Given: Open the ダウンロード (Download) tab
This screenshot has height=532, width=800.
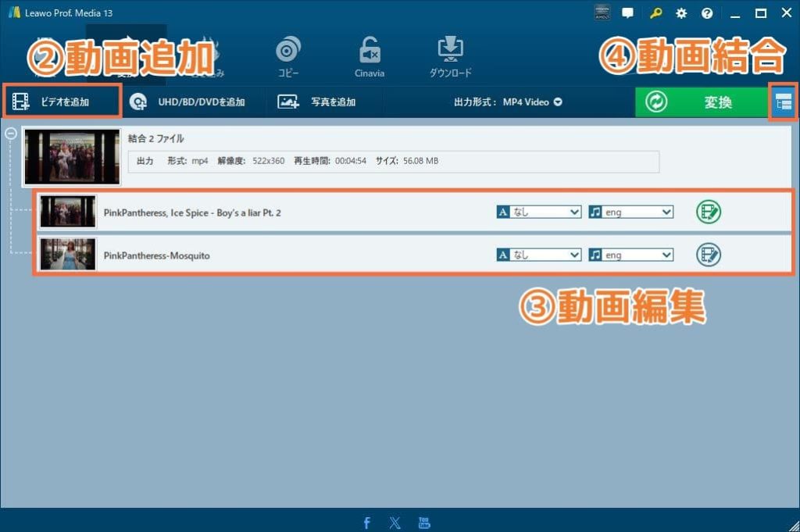Looking at the screenshot, I should coord(450,59).
